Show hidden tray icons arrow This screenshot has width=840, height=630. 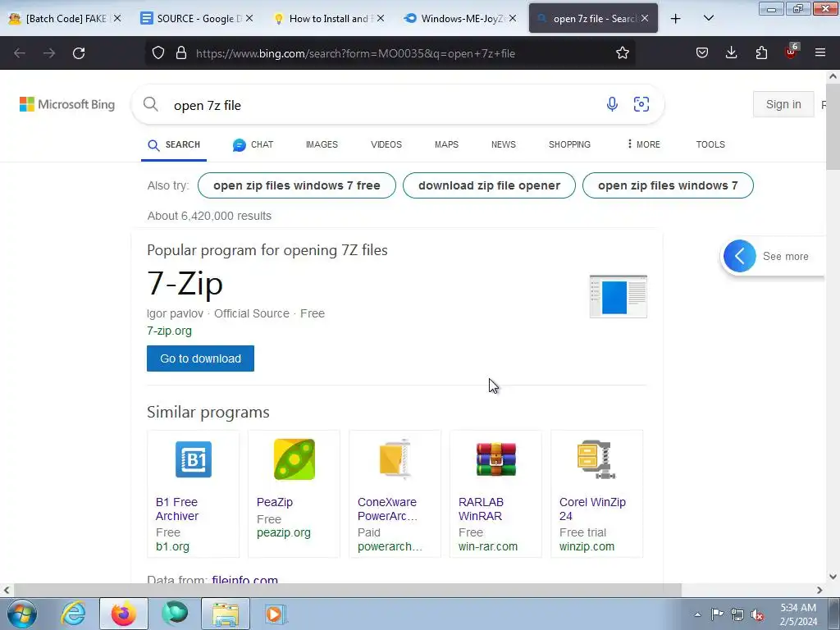697,614
